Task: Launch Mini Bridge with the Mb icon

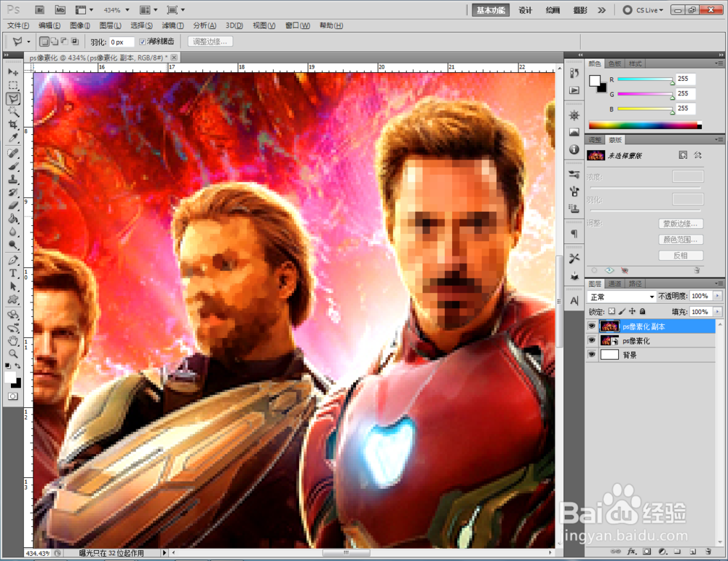Action: pyautogui.click(x=60, y=9)
